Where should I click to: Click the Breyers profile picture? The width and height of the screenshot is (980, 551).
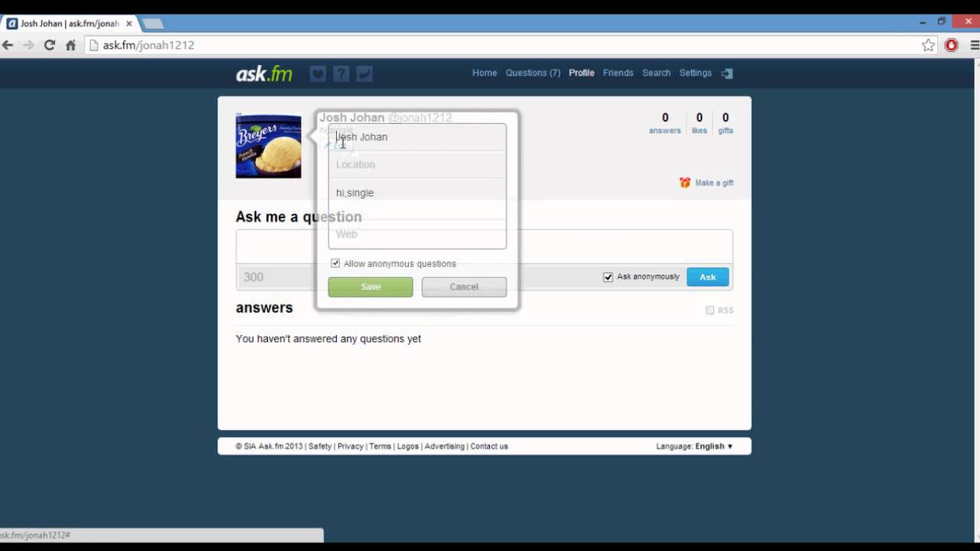(x=269, y=145)
